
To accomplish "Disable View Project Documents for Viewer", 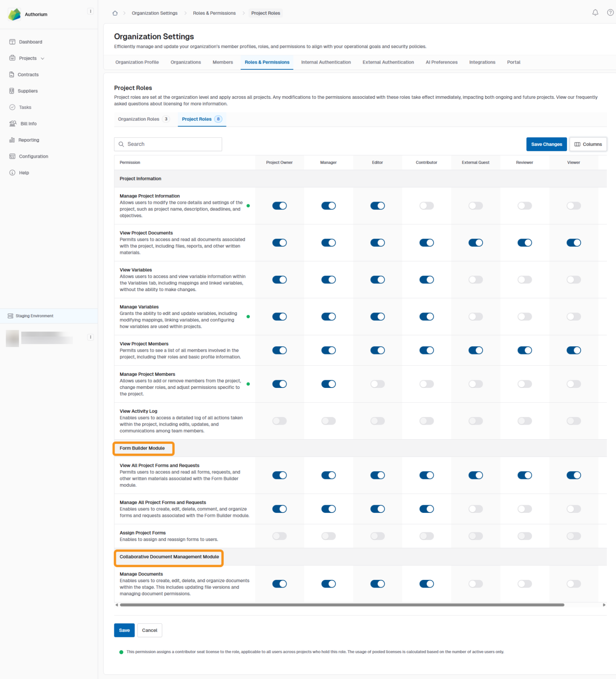I will (573, 243).
